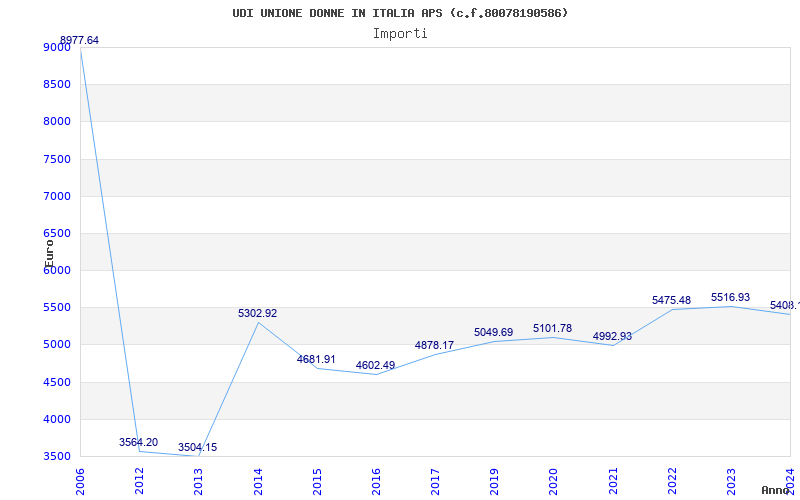
Task: Select the 4878.17 data label
Action: (x=434, y=345)
